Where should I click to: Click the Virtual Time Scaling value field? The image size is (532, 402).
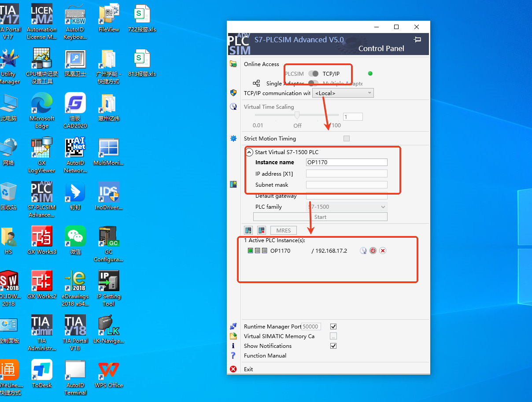click(x=353, y=117)
